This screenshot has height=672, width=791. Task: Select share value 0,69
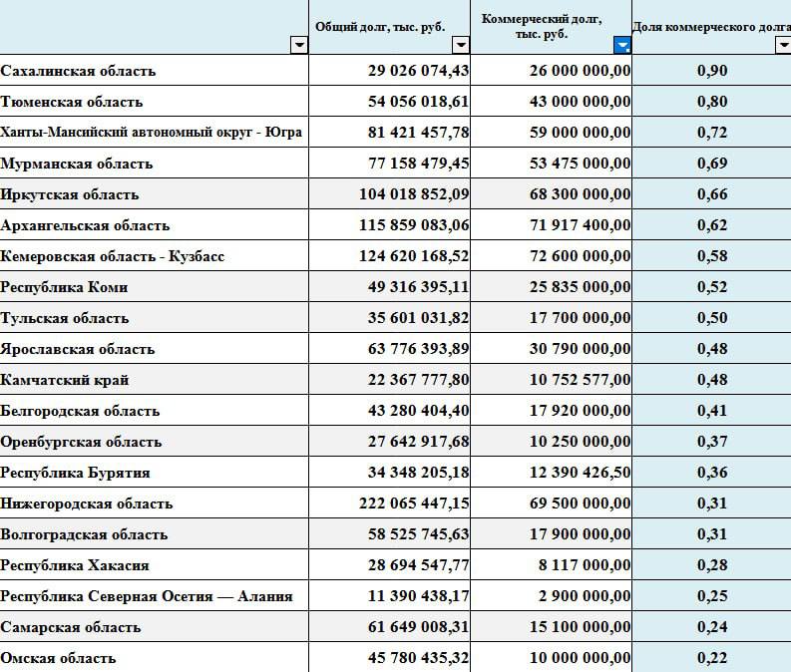point(711,163)
